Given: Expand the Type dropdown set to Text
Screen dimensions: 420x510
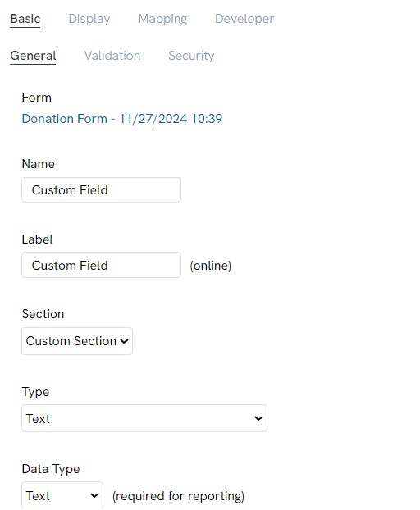Looking at the screenshot, I should 144,419.
